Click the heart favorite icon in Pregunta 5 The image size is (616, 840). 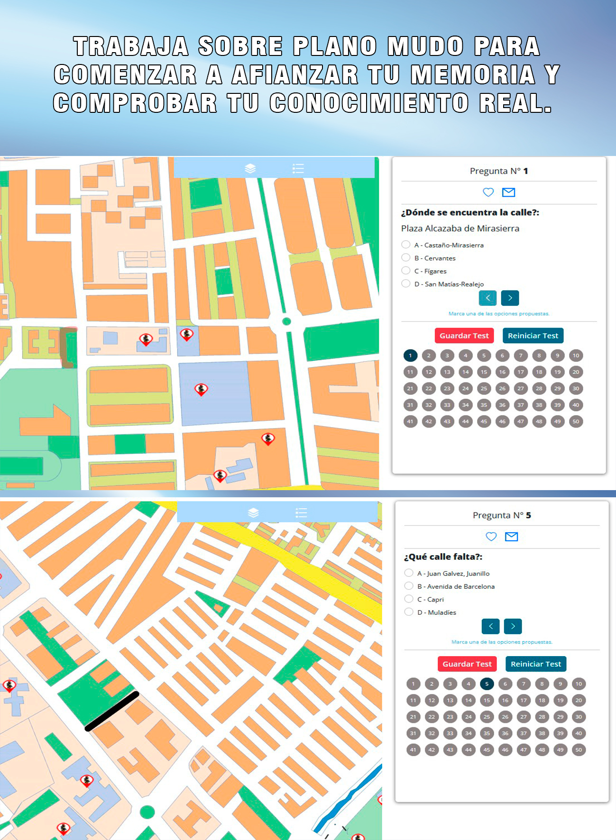[x=491, y=536]
